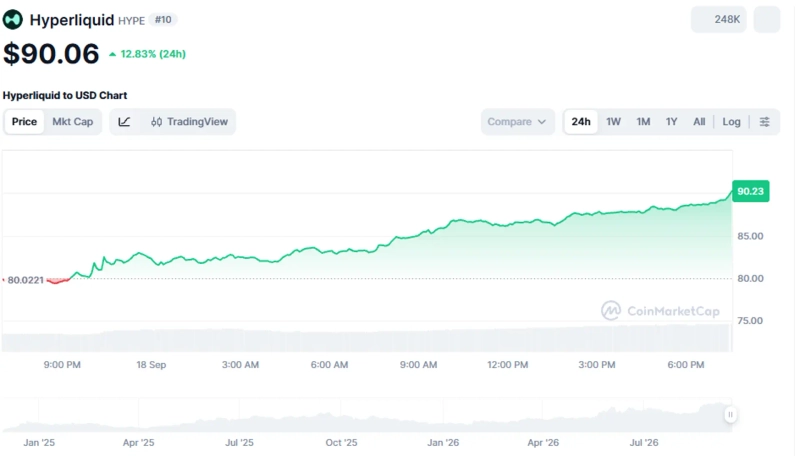
Task: Click the 80.00 y-axis value
Action: 750,278
